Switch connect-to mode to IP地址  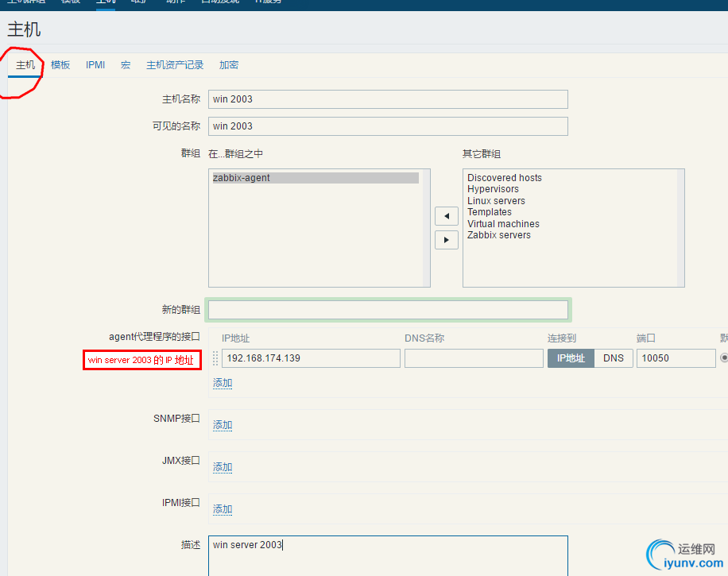tap(571, 358)
